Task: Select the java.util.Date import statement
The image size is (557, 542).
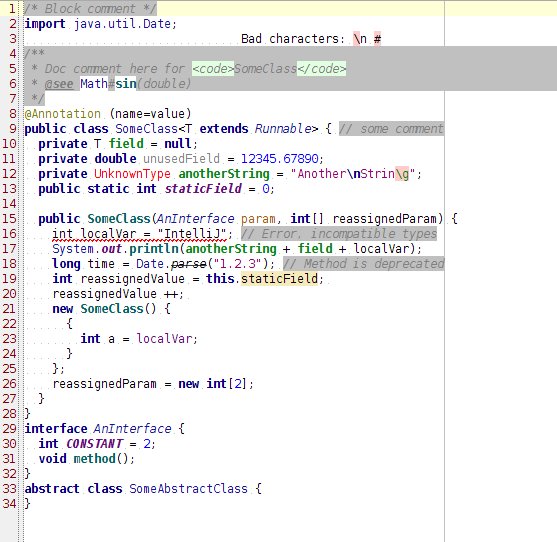Action: point(101,24)
